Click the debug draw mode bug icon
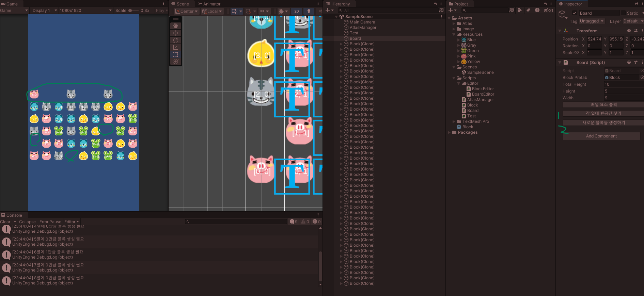The width and height of the screenshot is (644, 296). [x=281, y=11]
